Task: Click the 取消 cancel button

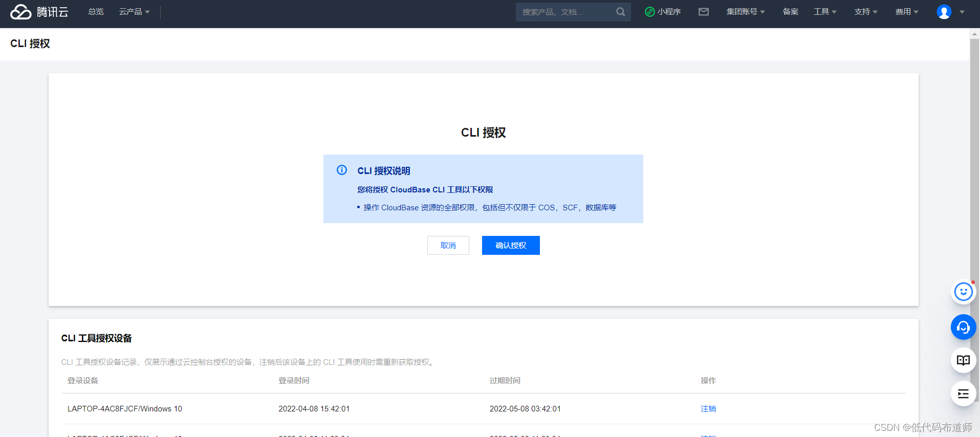Action: click(x=448, y=246)
